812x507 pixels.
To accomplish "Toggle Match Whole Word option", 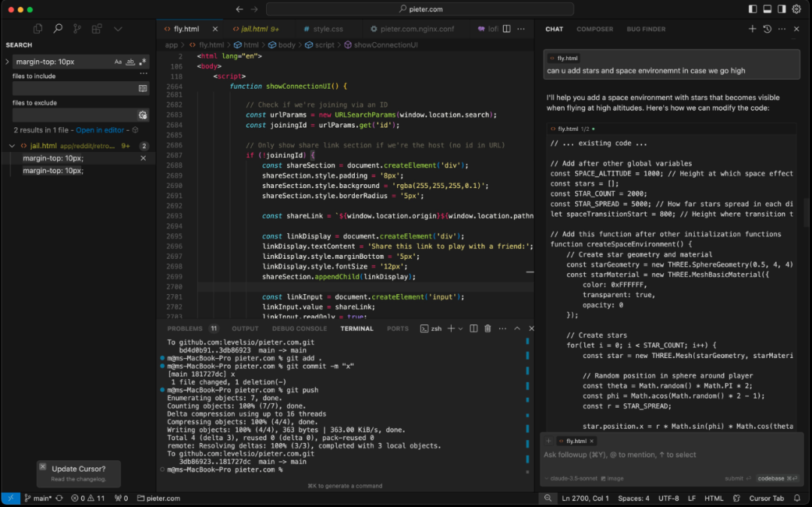I will pos(131,62).
